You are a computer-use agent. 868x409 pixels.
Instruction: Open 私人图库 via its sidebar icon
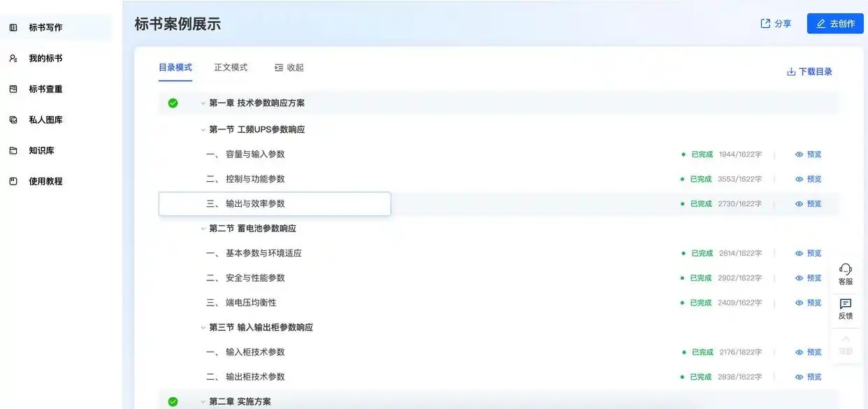tap(13, 120)
